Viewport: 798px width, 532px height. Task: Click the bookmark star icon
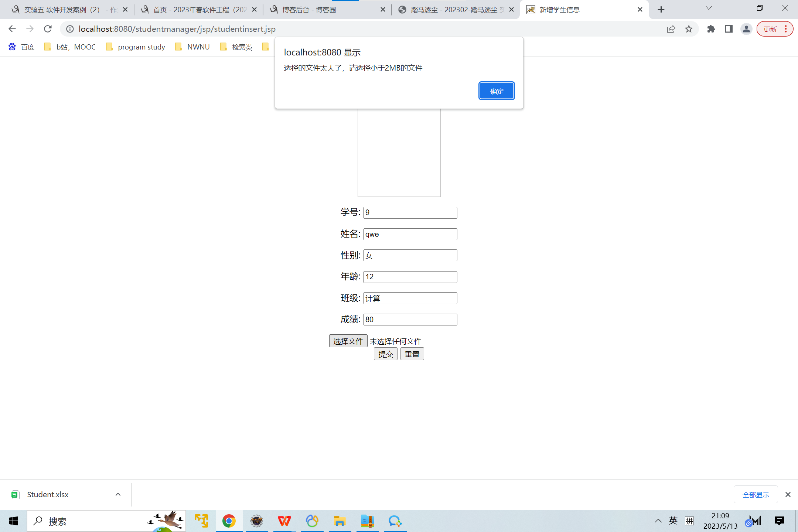pos(689,29)
